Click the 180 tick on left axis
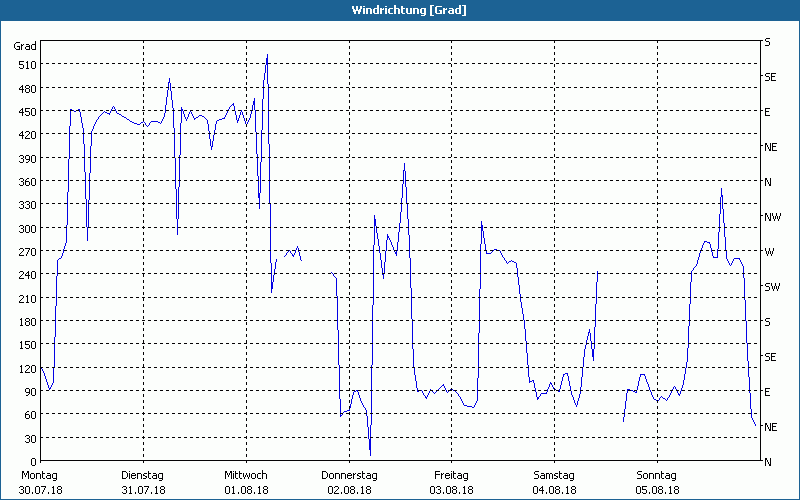 [x=26, y=322]
